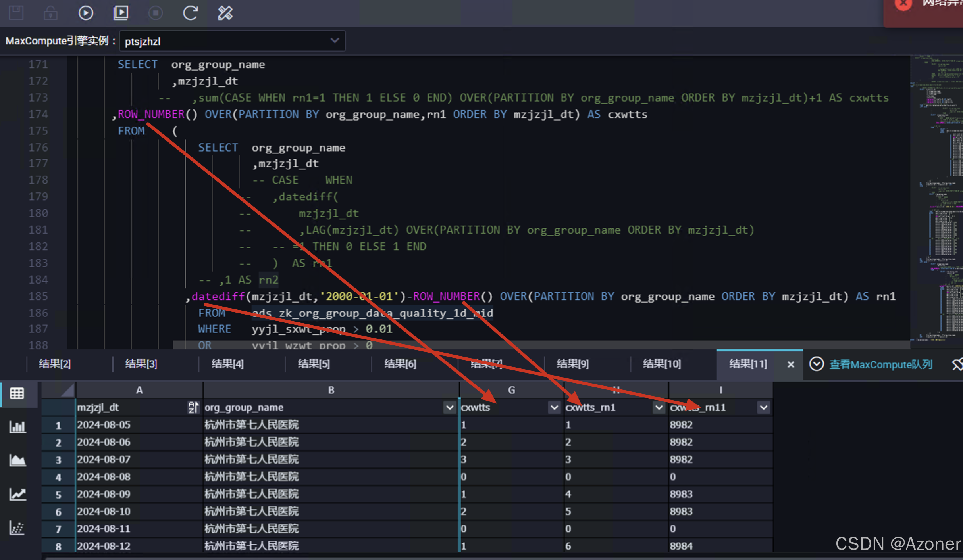This screenshot has width=963, height=560.
Task: Switch to 结果[10] tab
Action: (662, 364)
